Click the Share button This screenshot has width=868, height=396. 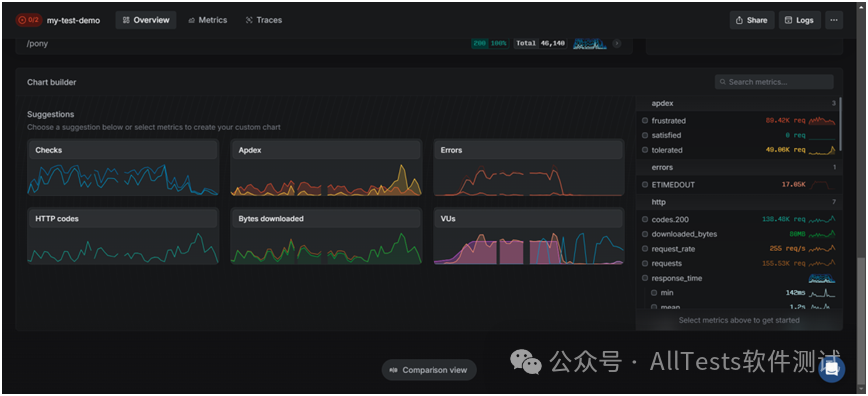(752, 20)
